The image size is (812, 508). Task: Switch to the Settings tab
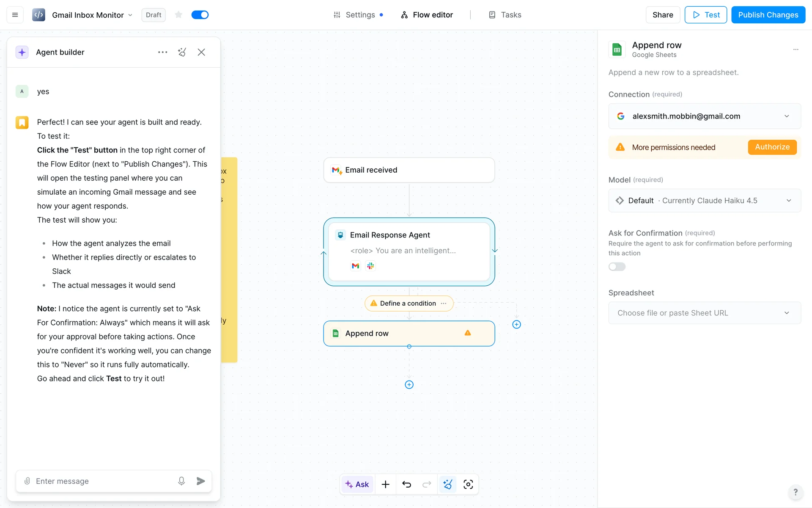359,15
